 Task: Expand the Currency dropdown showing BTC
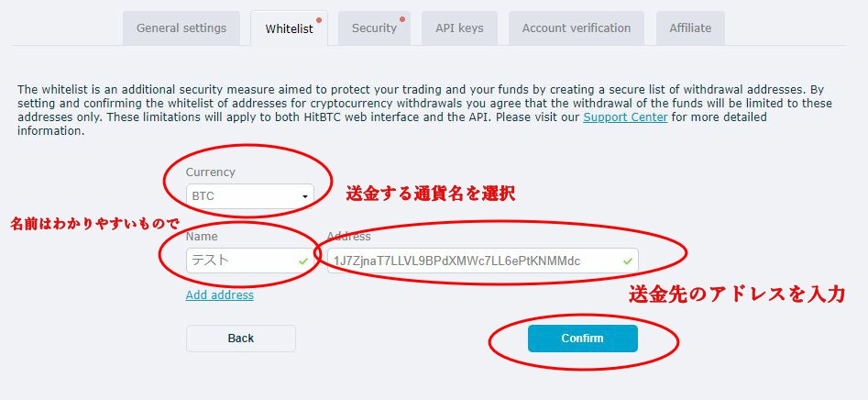[x=250, y=196]
